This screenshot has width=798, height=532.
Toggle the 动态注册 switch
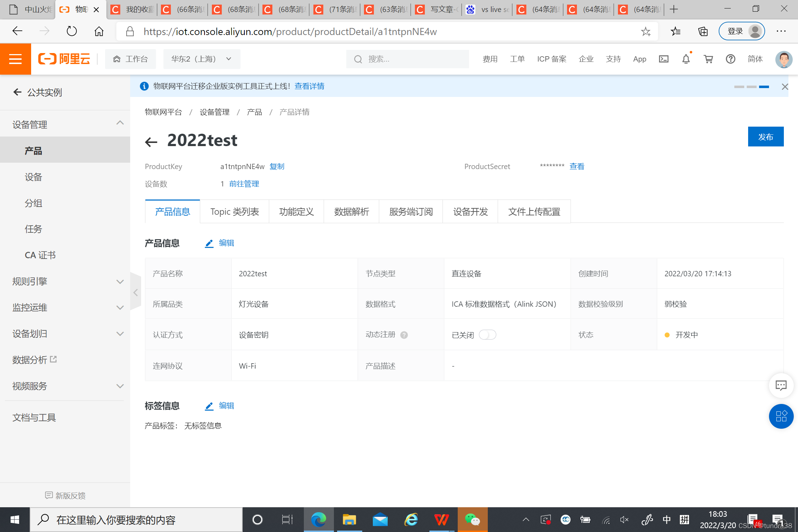coord(487,335)
